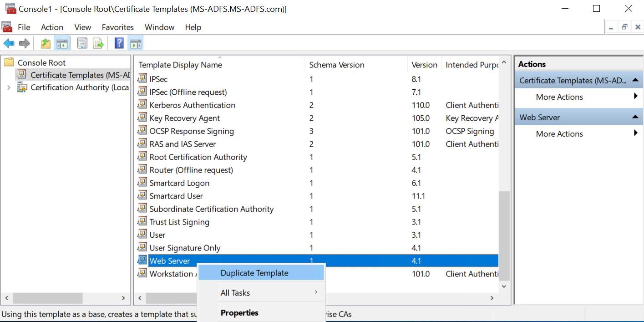Viewport: 644px width, 322px height.
Task: Open the Favorites menu
Action: [x=118, y=27]
